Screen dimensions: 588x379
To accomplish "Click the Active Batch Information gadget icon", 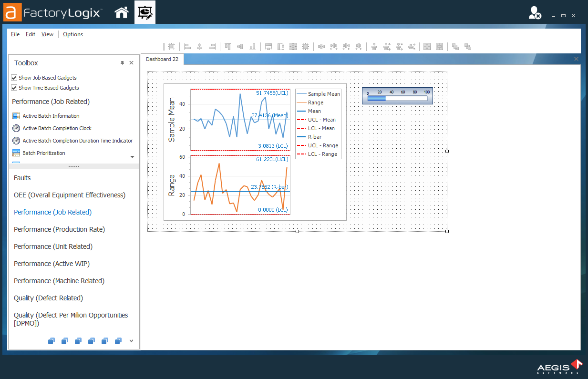I will click(x=16, y=116).
